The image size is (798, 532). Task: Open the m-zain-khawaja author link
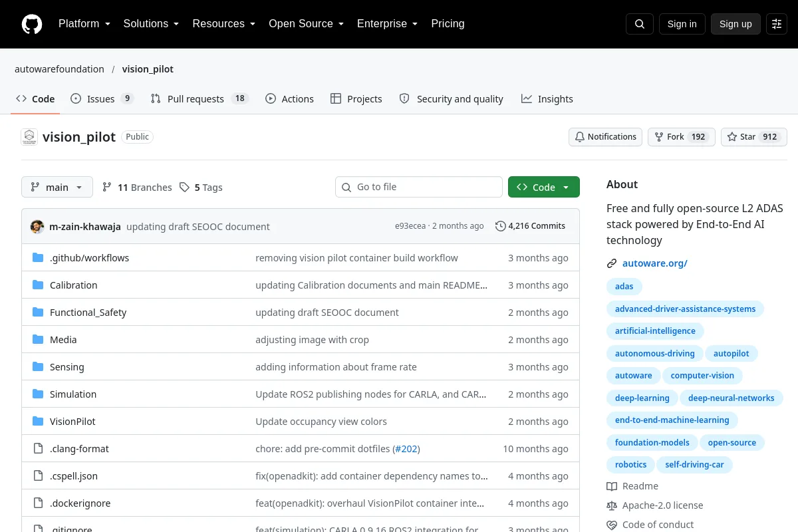[85, 227]
